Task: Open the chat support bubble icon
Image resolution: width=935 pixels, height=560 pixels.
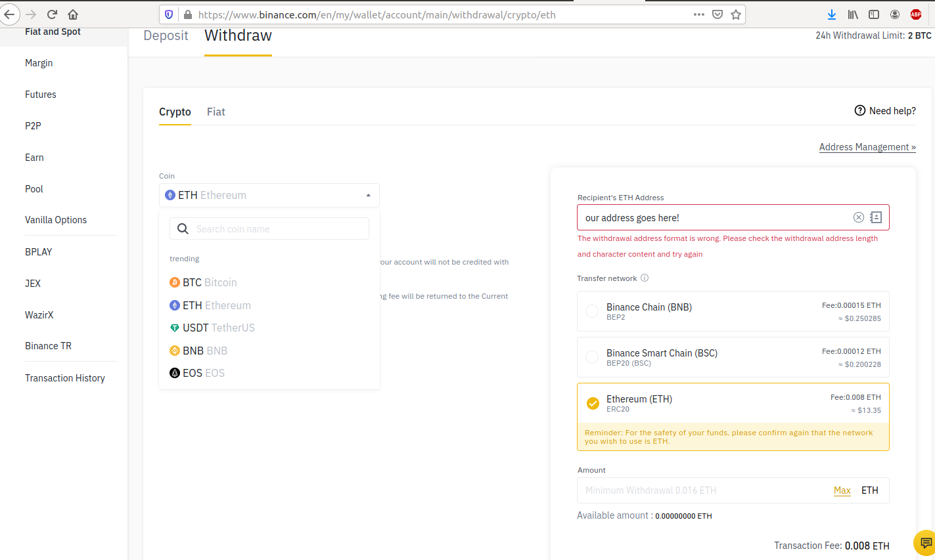Action: (x=925, y=543)
